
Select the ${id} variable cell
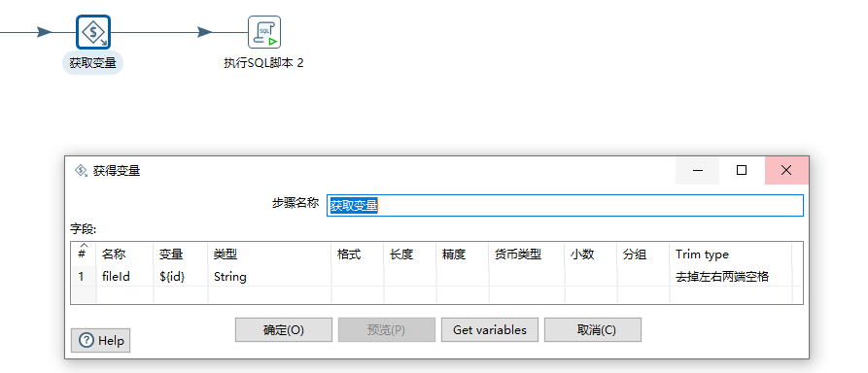click(x=181, y=277)
